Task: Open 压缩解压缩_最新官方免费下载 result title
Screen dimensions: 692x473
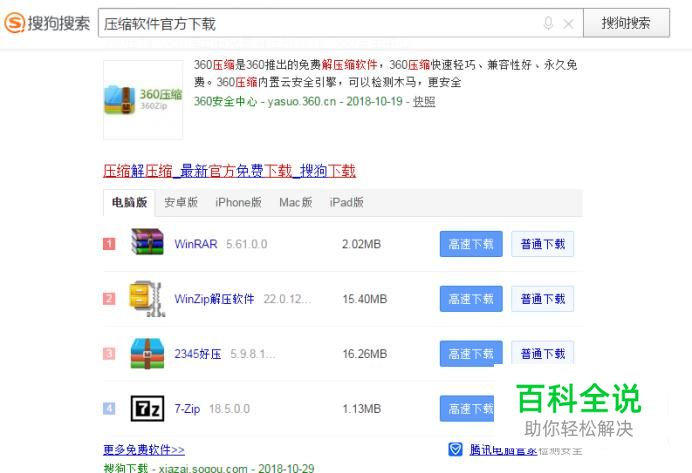Action: click(x=229, y=171)
